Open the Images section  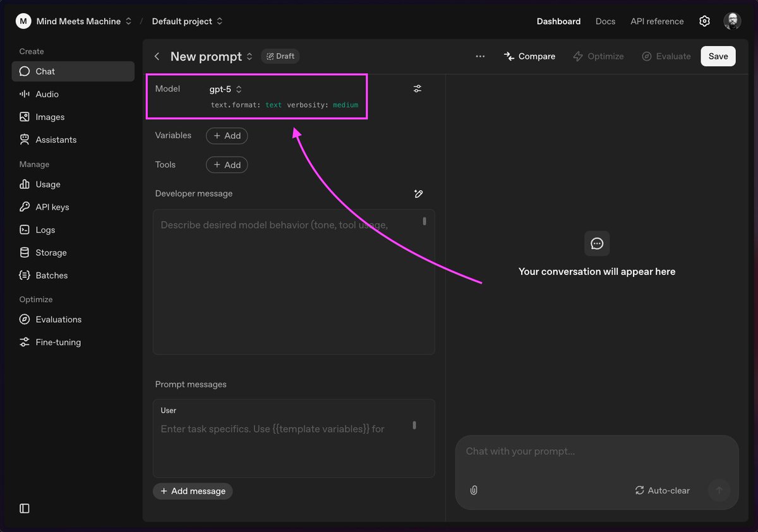(x=48, y=116)
